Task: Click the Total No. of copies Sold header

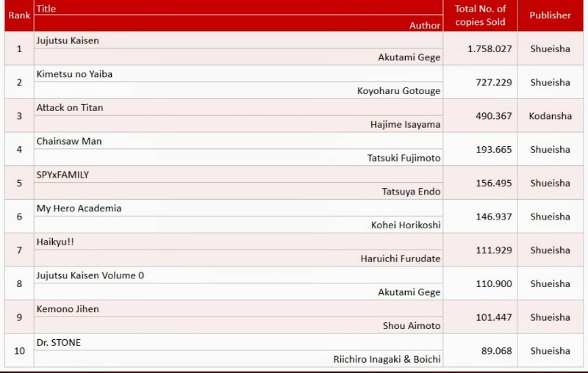Action: point(480,15)
